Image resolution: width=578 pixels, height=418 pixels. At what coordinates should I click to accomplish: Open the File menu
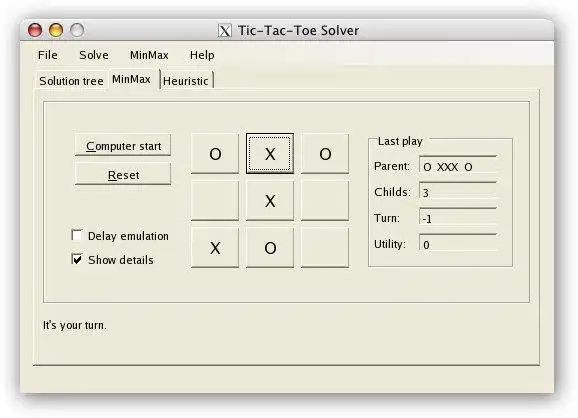[x=48, y=55]
